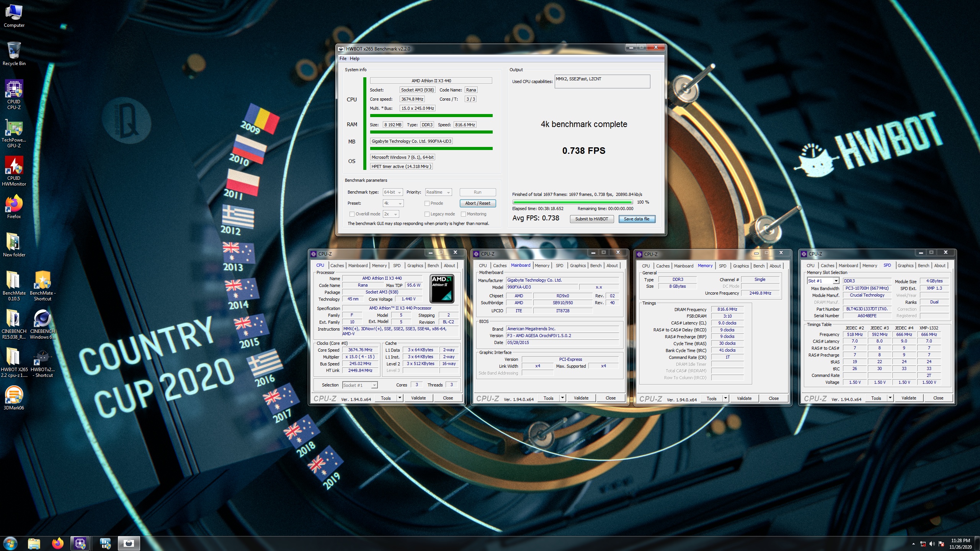Click the AMD Athlon II logo in CPU-Z
Image resolution: width=980 pixels, height=551 pixels.
click(x=442, y=289)
